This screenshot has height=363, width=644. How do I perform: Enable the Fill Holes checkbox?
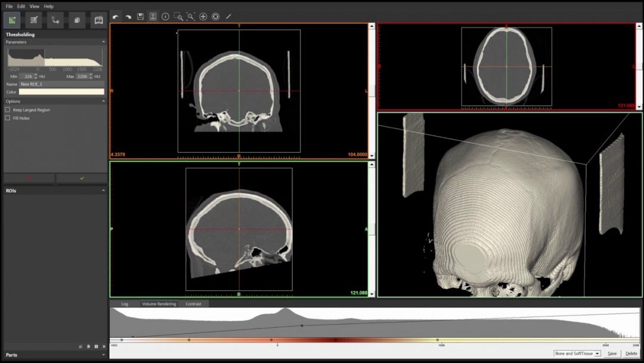pos(7,118)
